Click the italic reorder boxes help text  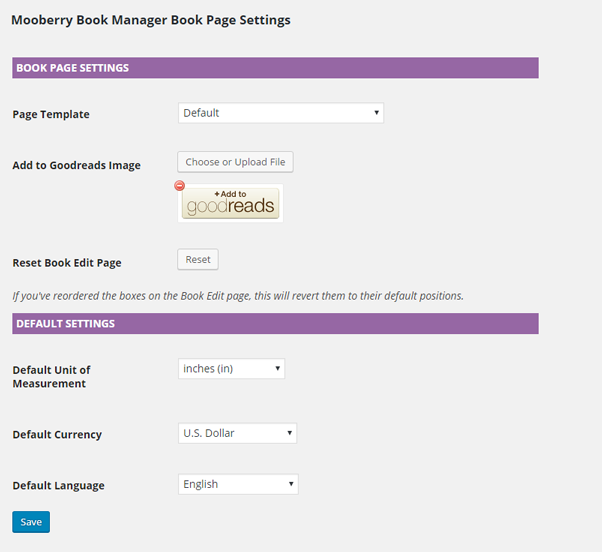[238, 296]
